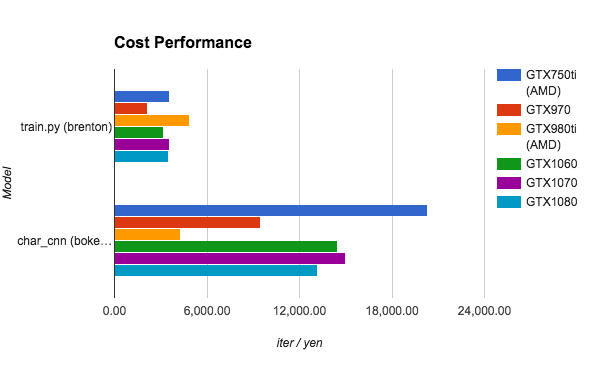Click the red GTX970 legend swatch
This screenshot has height=368, width=598.
pos(509,110)
